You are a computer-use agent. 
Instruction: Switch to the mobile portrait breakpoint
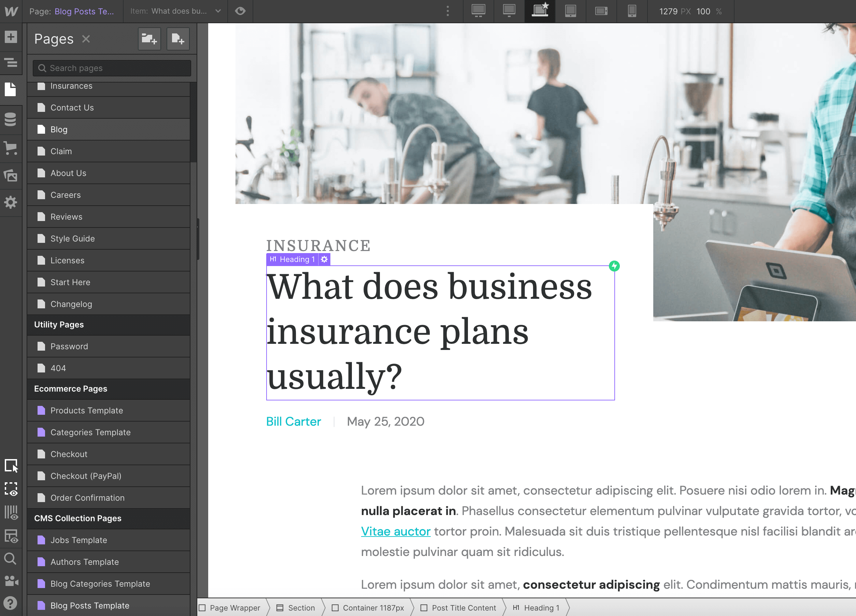tap(632, 11)
